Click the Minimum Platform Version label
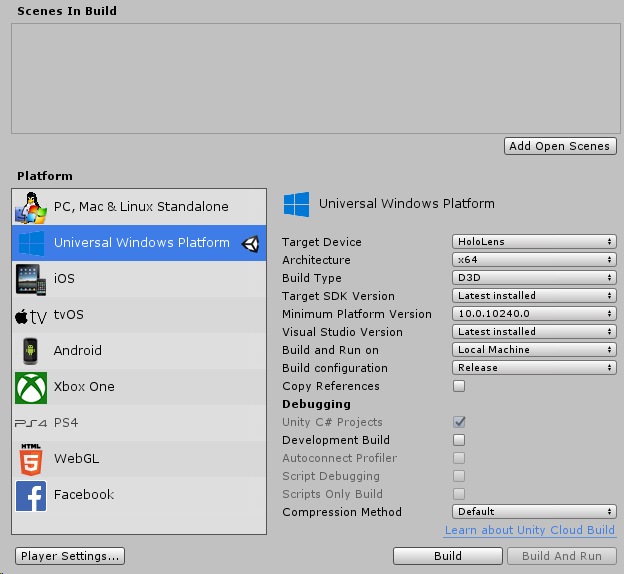This screenshot has width=624, height=574. (x=357, y=314)
